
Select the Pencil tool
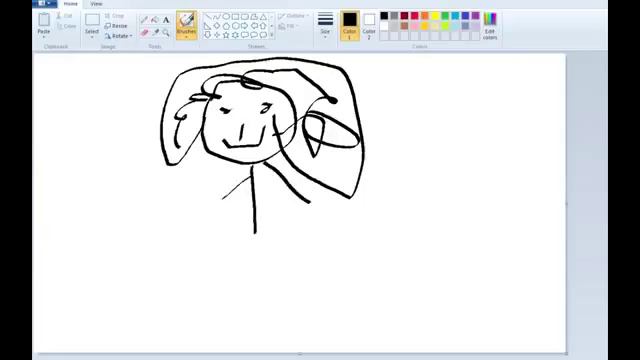point(144,20)
